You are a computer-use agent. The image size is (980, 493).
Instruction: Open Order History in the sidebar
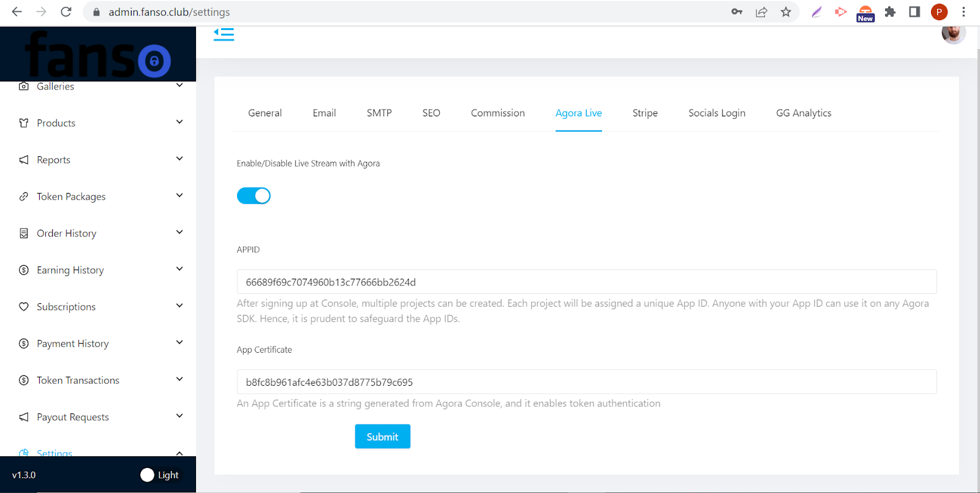pyautogui.click(x=67, y=233)
